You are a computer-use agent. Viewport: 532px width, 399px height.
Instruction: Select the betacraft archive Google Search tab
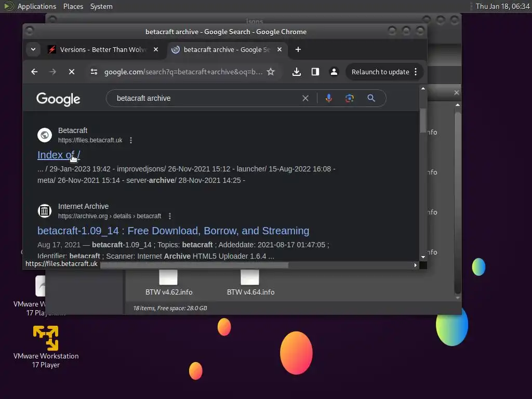coord(227,49)
